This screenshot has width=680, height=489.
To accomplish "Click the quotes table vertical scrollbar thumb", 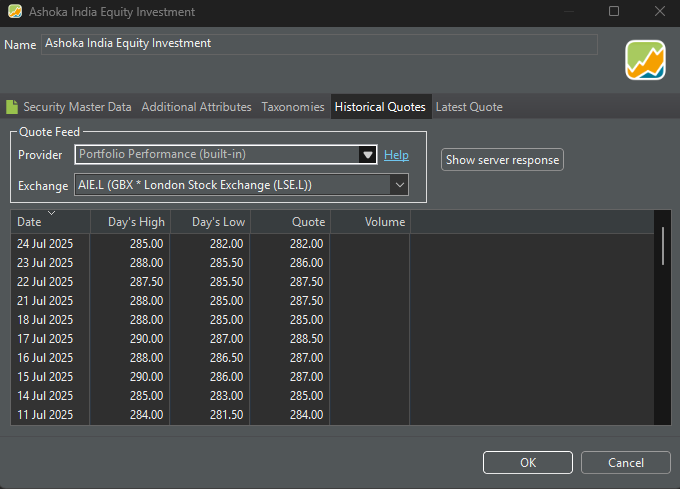I will point(663,246).
